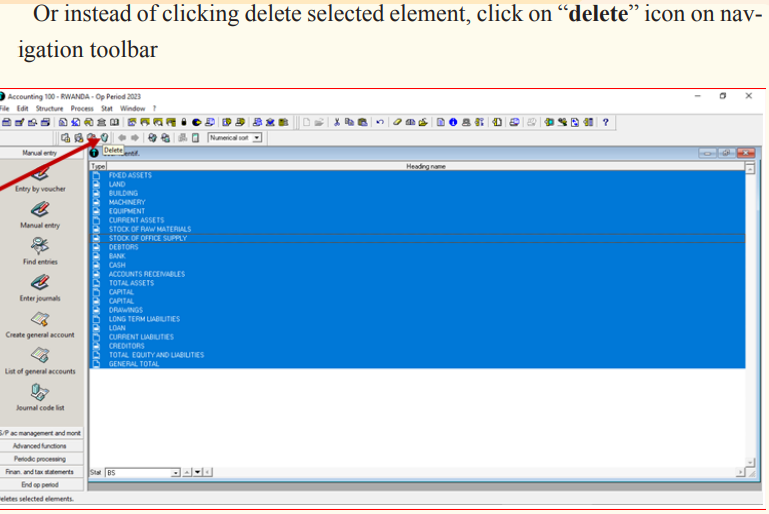Click the Undo arrow icon
Screen dimensions: 769x514
point(380,122)
